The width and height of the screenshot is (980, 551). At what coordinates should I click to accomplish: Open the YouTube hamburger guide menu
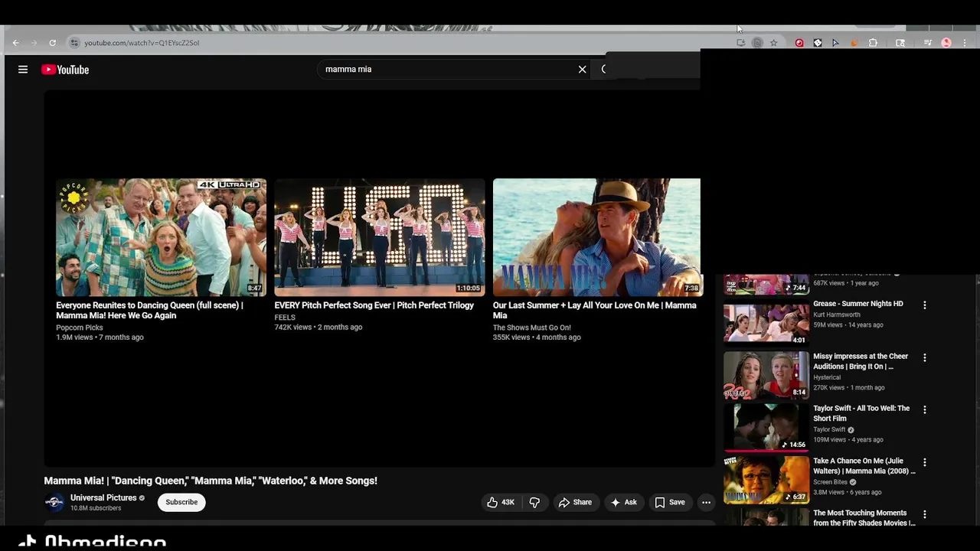click(23, 70)
